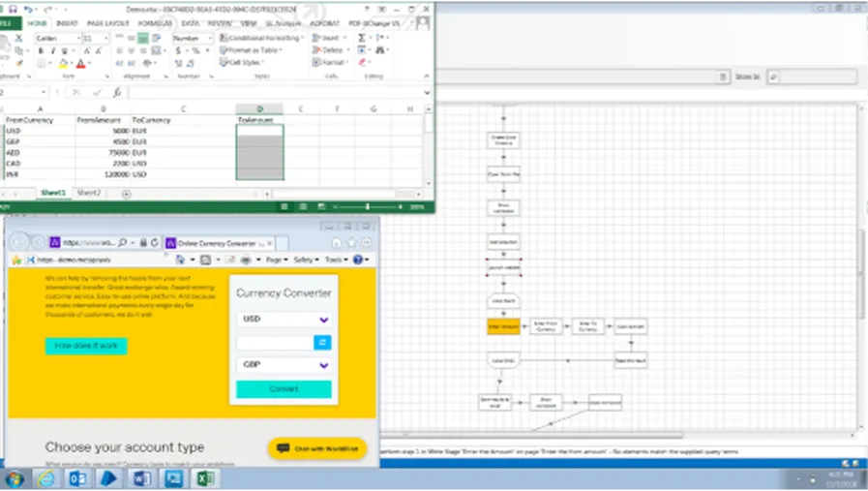Image resolution: width=868 pixels, height=491 pixels.
Task: Click the browser refresh icon
Action: point(155,243)
